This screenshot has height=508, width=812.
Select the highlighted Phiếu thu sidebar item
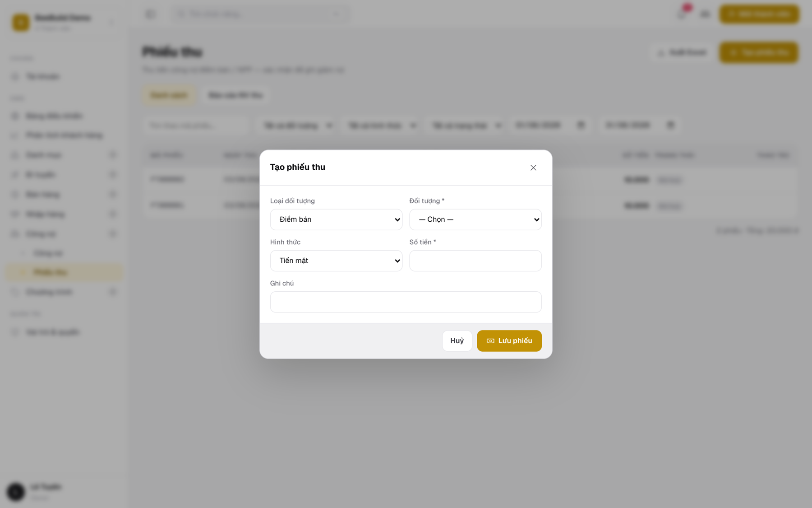(x=64, y=272)
